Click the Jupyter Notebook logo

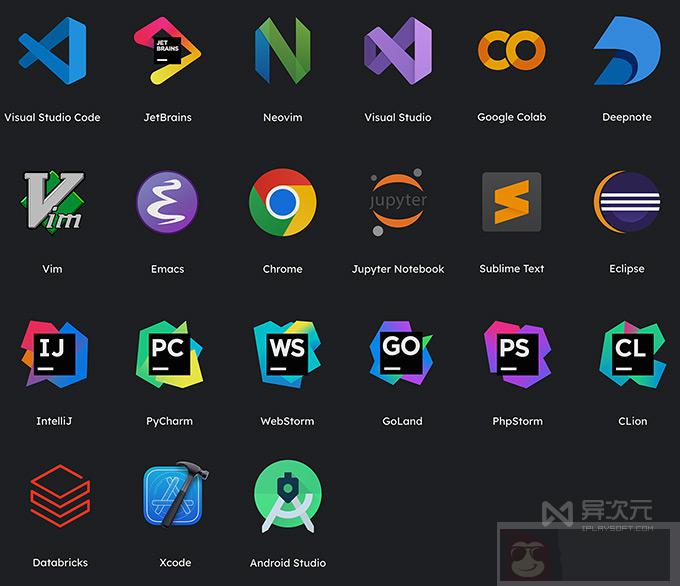[398, 202]
